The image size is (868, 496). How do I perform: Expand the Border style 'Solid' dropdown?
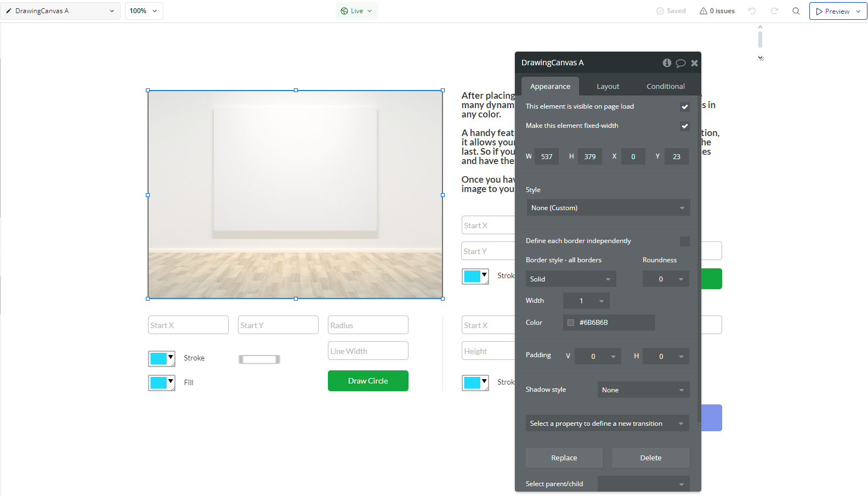pos(570,279)
